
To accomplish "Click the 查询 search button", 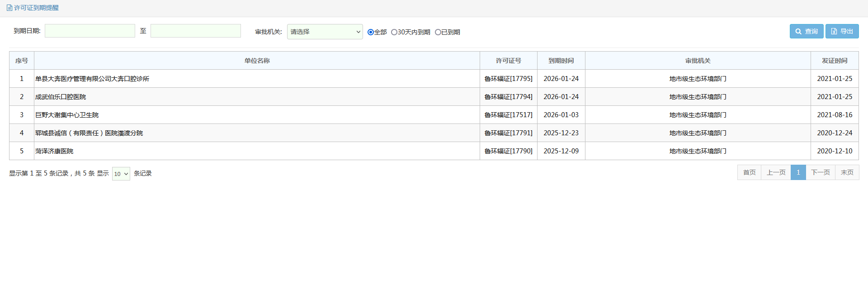I will (806, 31).
